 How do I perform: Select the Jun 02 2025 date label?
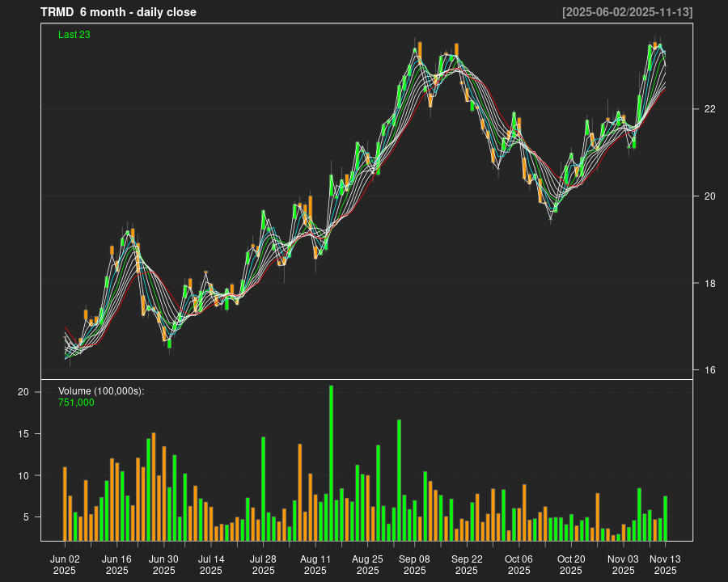pos(65,564)
